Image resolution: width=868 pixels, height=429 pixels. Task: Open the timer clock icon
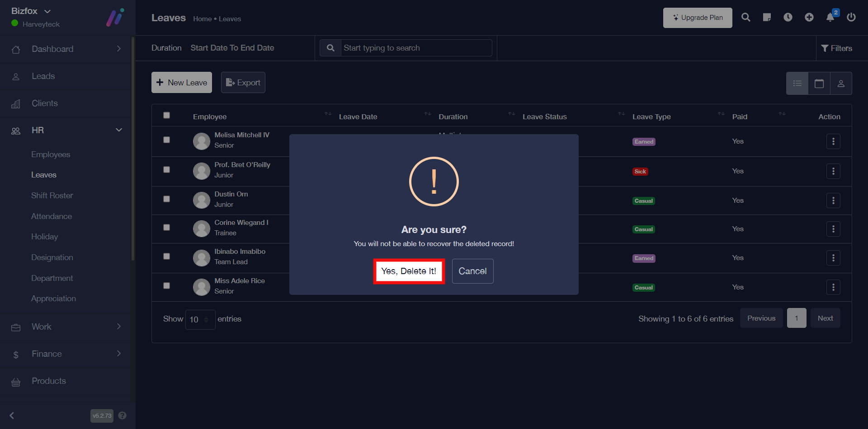788,18
